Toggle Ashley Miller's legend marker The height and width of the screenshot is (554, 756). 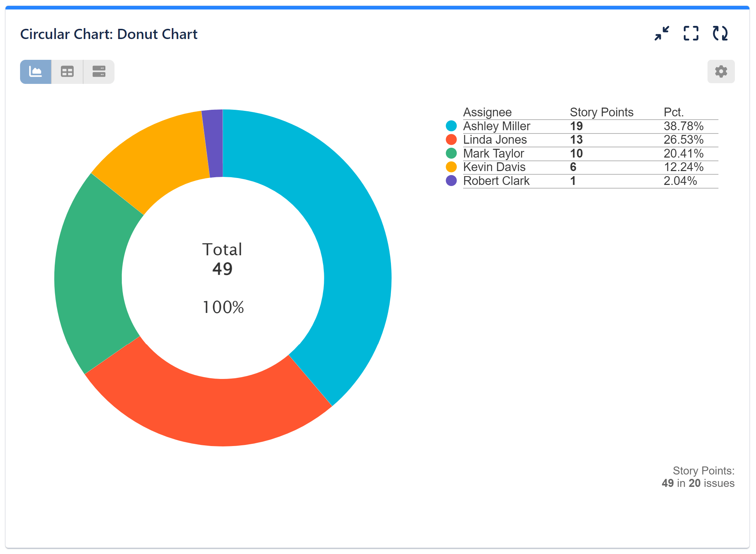click(452, 126)
